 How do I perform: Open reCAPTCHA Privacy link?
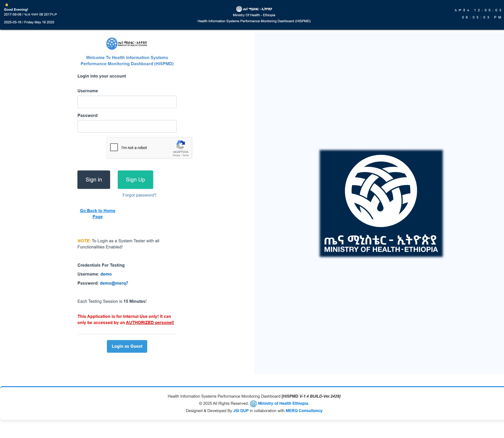(176, 155)
